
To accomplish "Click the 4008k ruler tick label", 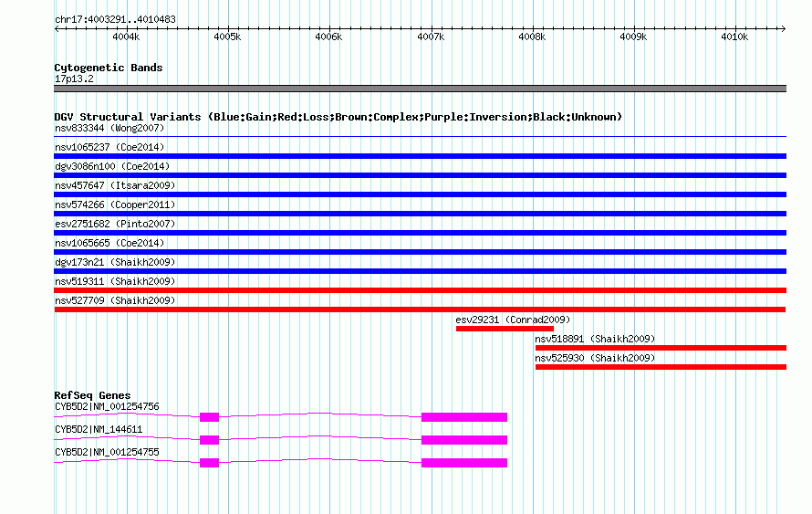I will pyautogui.click(x=532, y=37).
